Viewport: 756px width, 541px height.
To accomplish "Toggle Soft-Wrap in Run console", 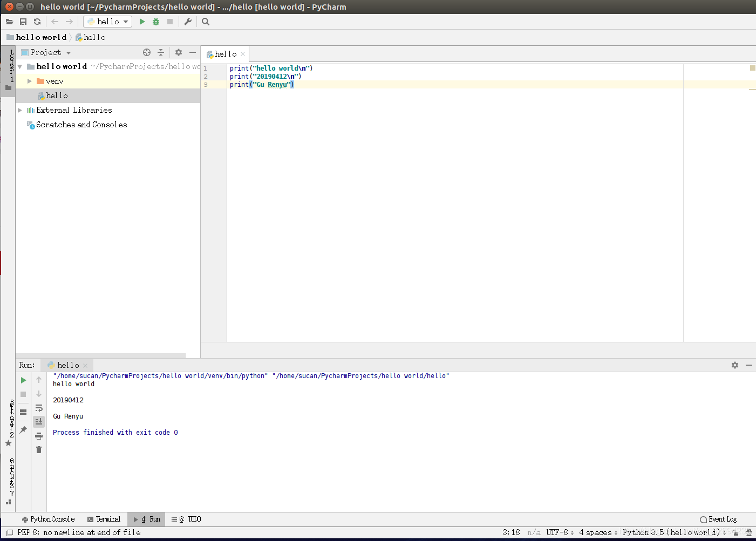I will [39, 408].
